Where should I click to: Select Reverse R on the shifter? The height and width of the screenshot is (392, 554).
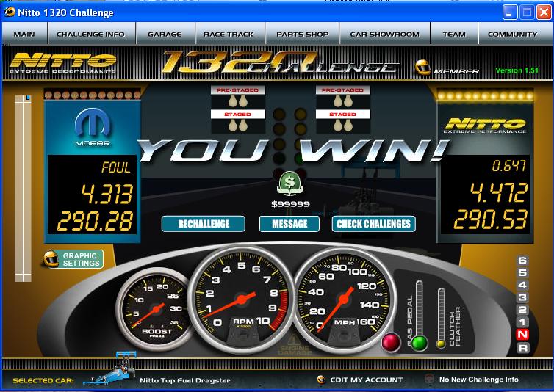pyautogui.click(x=522, y=348)
